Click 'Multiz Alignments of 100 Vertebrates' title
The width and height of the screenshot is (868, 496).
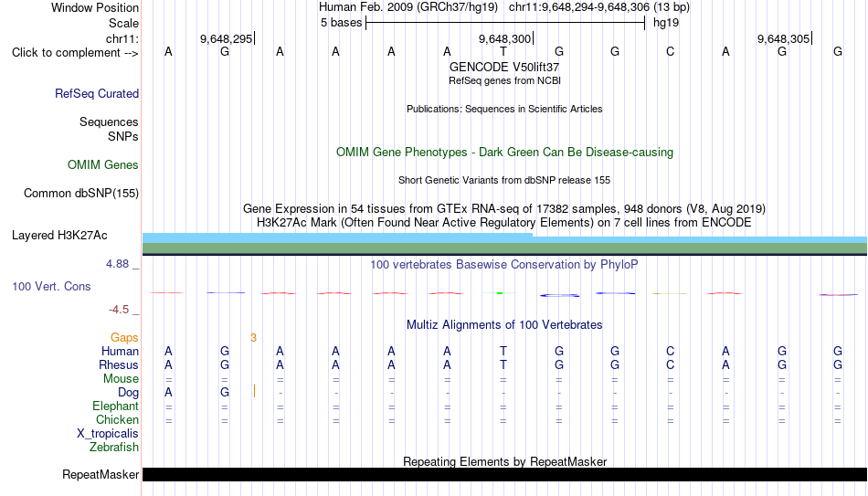click(504, 325)
